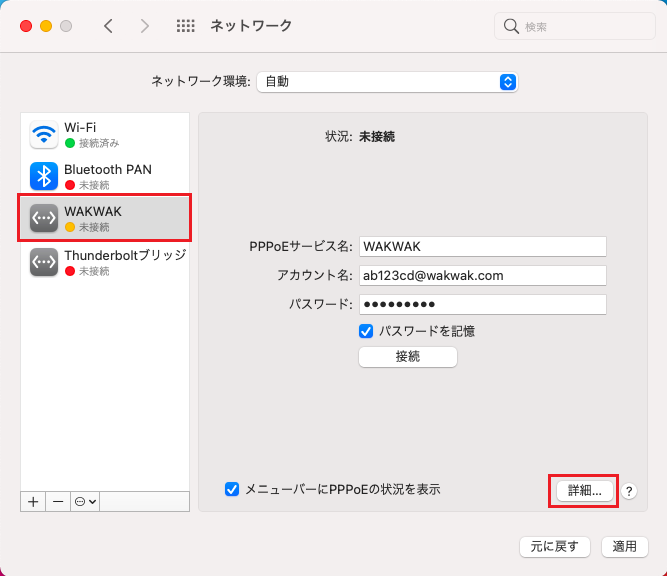Close the ネットワーク window

pyautogui.click(x=26, y=26)
